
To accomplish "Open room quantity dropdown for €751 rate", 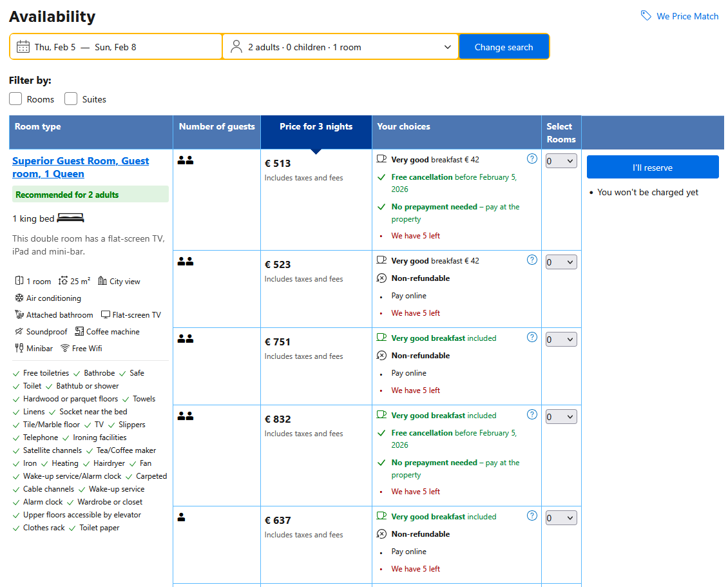I will coord(561,340).
